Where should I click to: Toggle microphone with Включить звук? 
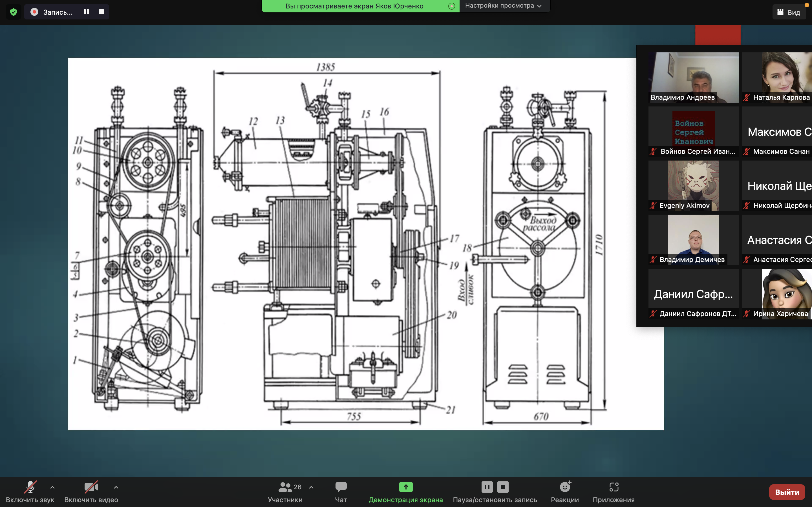coord(30,492)
